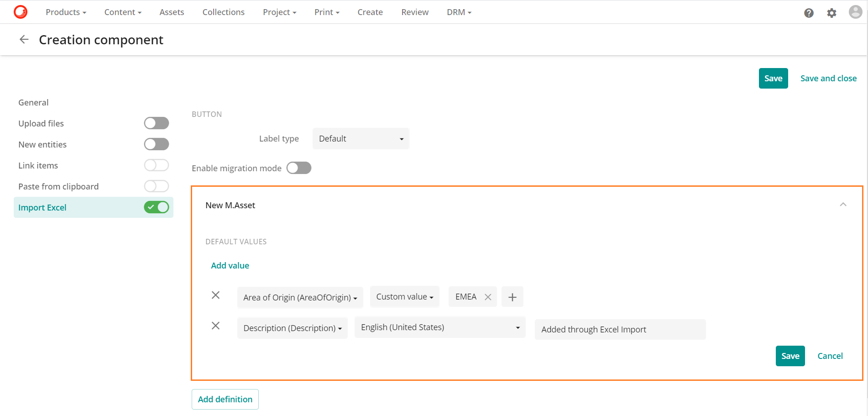Click Save and close
868x416 pixels.
coord(828,78)
